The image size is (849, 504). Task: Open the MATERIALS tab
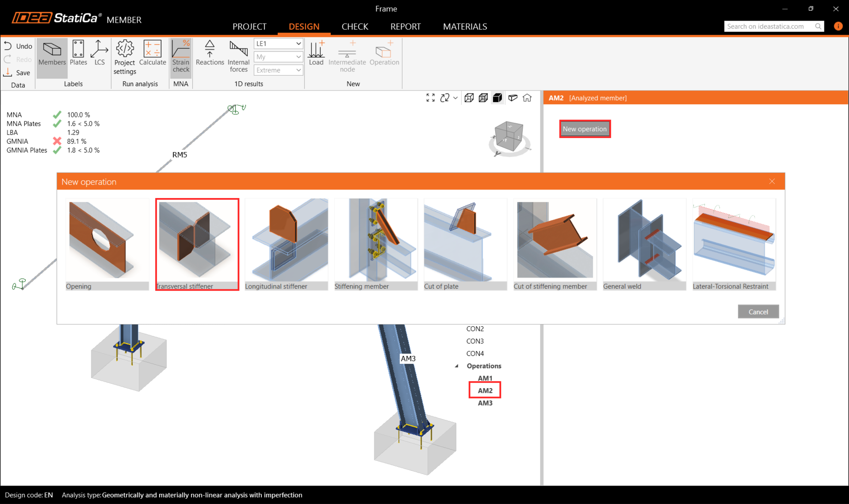point(465,27)
